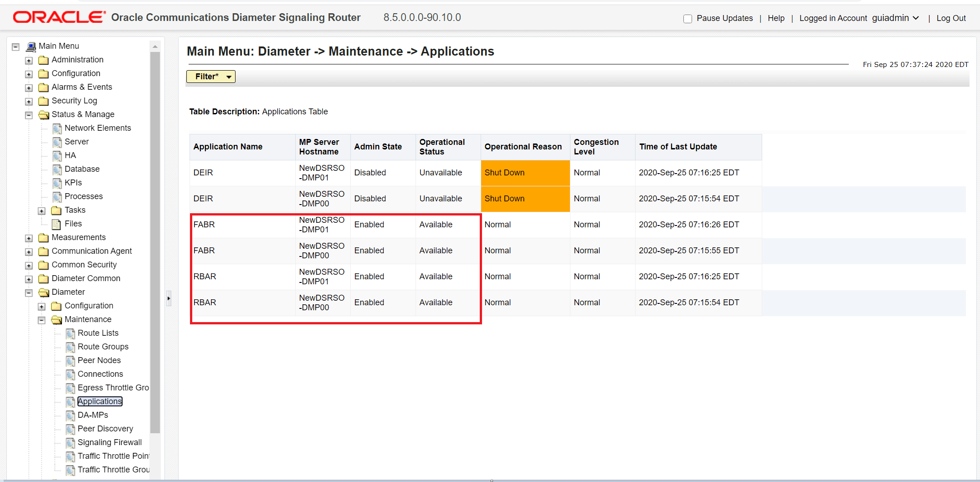980x482 pixels.
Task: Collapse the Status & Manage tree node
Action: coord(29,115)
